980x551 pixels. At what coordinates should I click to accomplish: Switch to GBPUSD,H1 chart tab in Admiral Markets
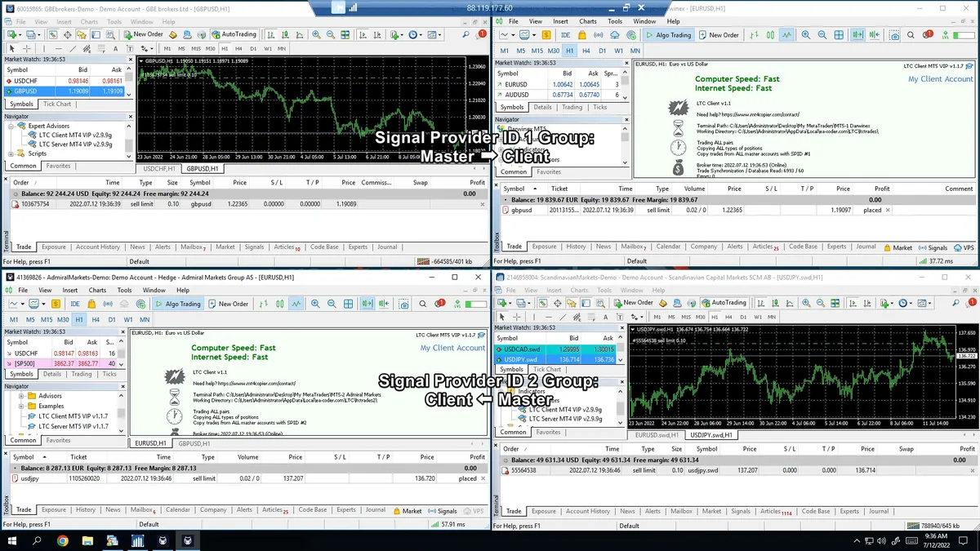click(195, 443)
